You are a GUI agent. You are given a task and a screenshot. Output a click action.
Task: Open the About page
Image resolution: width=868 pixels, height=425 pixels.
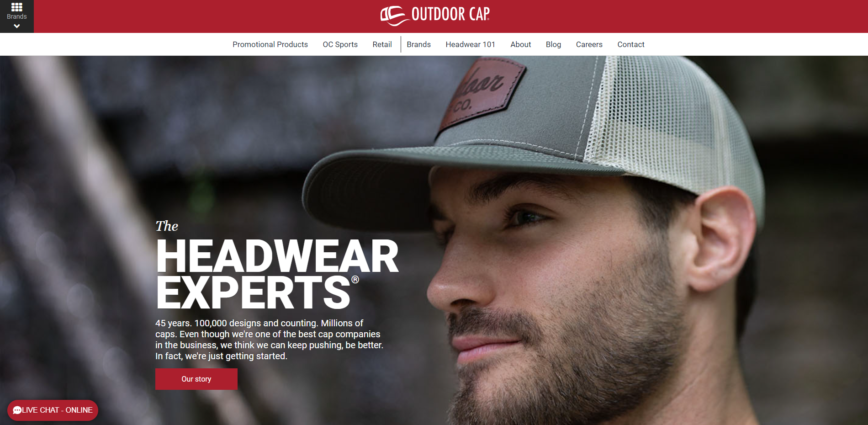coord(520,44)
